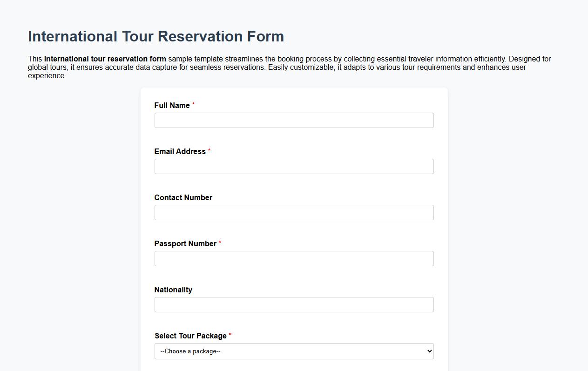Click the Nationality input field
This screenshot has width=588, height=371.
(294, 304)
